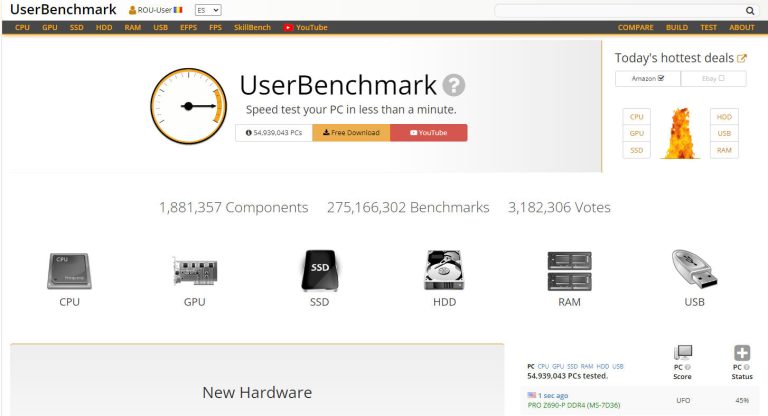The height and width of the screenshot is (416, 768).
Task: Enable the Ebay deals checkbox
Action: pyautogui.click(x=721, y=78)
